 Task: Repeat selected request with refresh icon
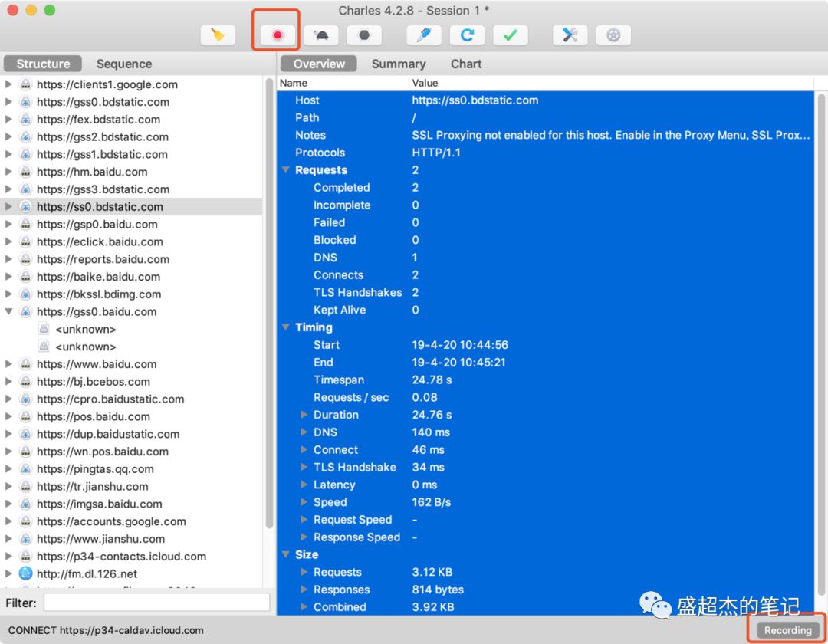tap(467, 35)
